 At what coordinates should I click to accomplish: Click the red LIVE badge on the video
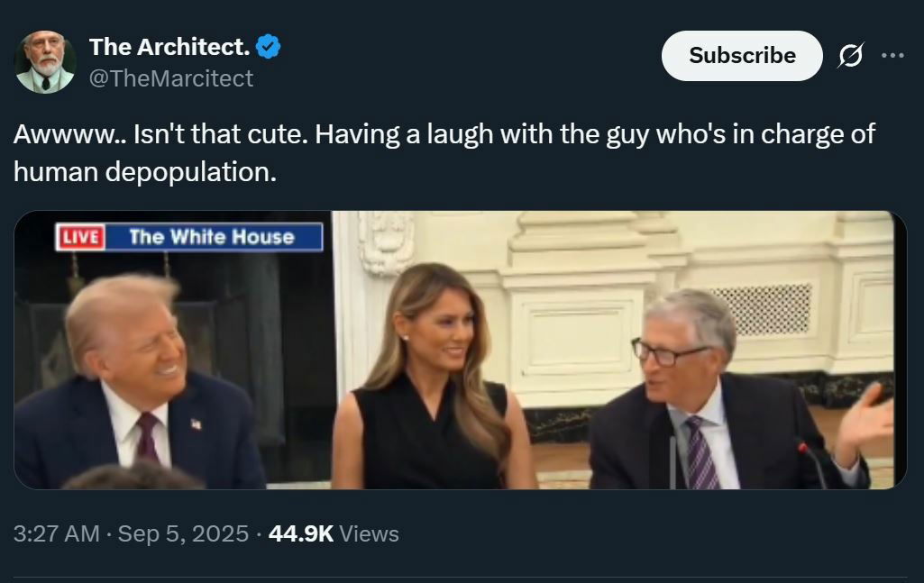point(81,237)
